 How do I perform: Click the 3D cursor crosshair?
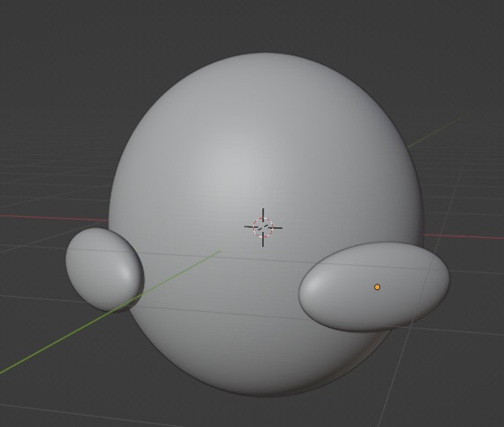pos(263,228)
